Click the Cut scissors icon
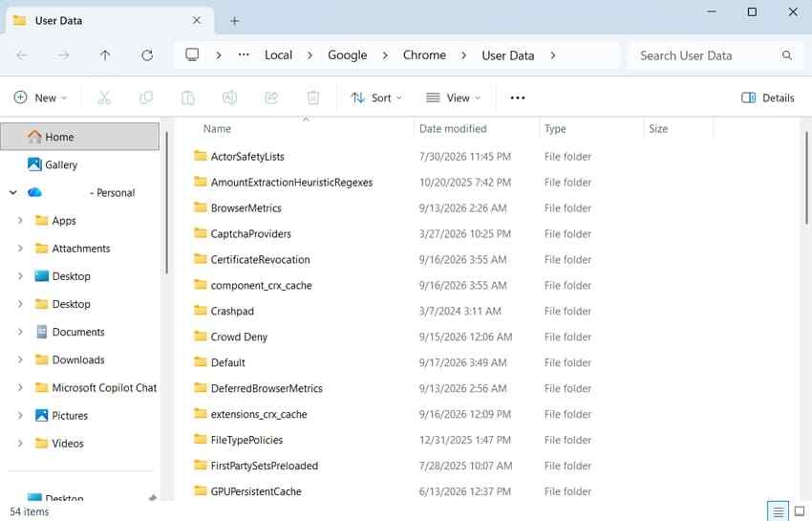Screen dimensions: 812x521 104,98
